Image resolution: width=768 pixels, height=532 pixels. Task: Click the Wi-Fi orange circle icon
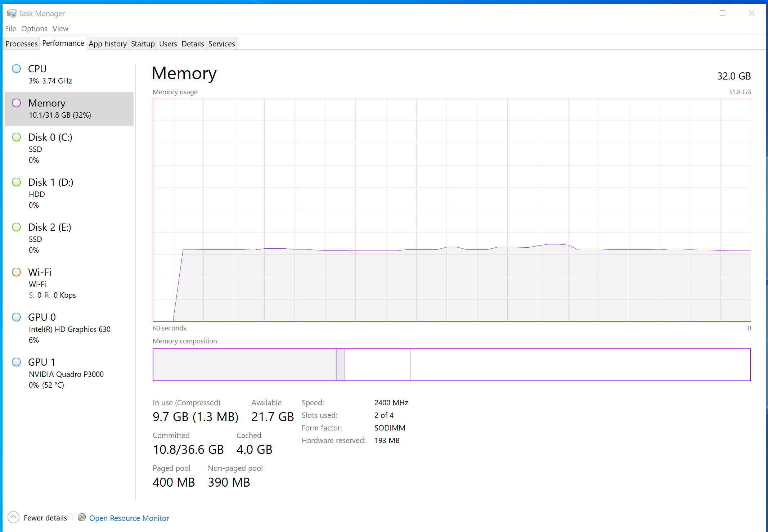(x=17, y=272)
